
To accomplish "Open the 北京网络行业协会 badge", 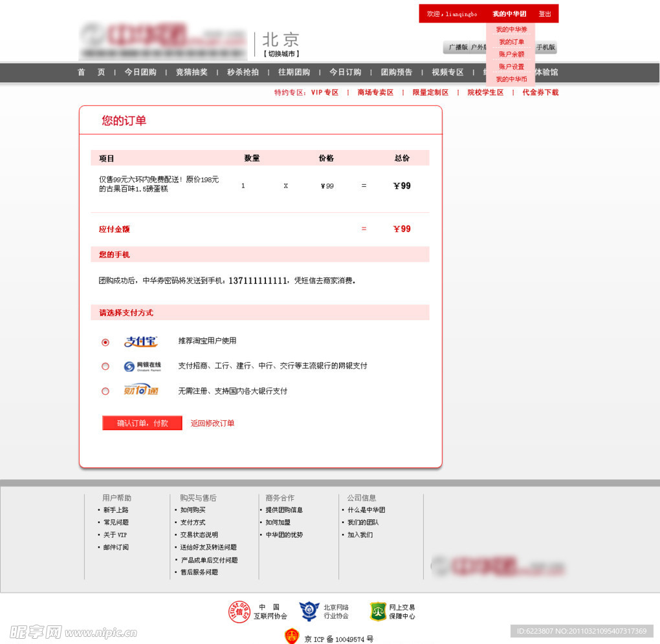I will point(309,610).
